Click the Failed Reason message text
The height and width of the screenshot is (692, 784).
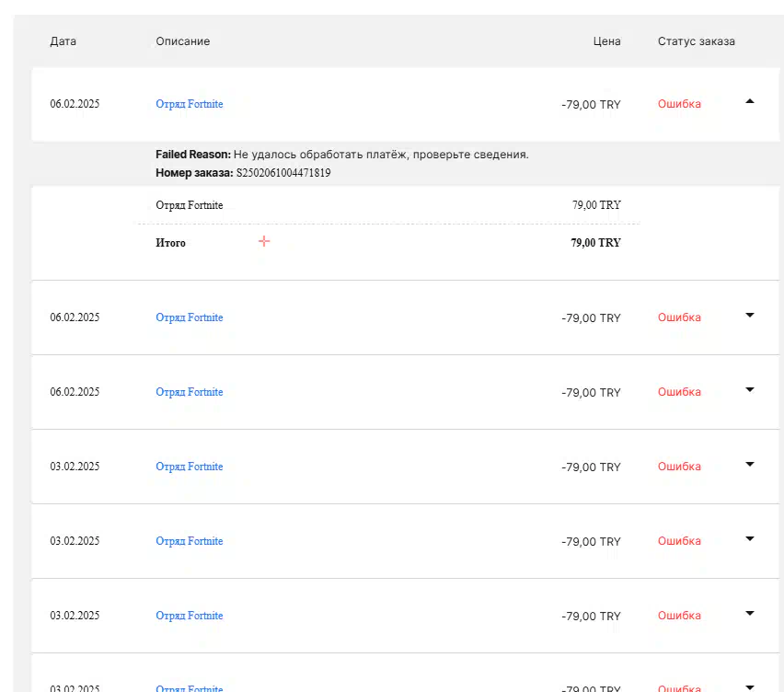[380, 155]
